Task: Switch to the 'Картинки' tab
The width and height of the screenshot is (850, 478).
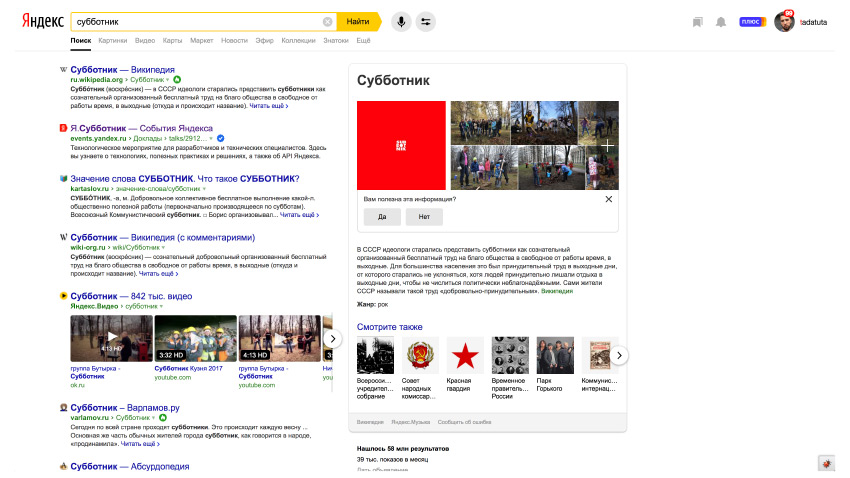Action: tap(113, 41)
